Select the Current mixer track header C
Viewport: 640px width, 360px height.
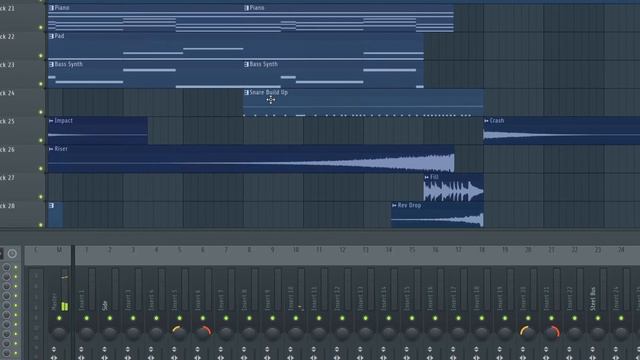pyautogui.click(x=36, y=250)
